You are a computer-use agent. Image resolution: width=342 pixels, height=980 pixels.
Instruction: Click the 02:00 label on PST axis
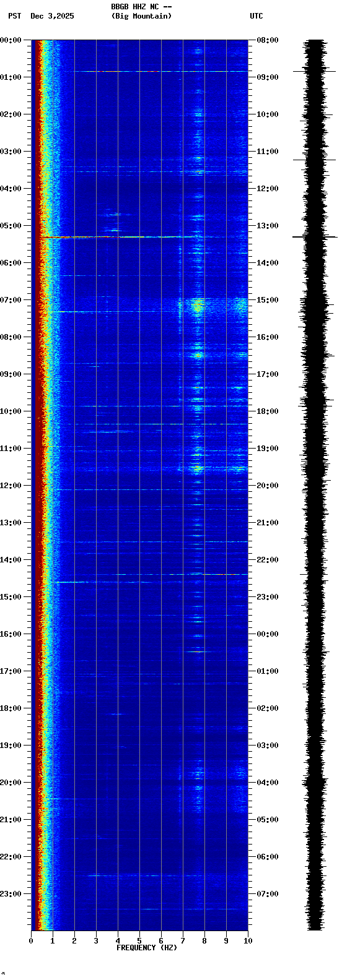(11, 114)
